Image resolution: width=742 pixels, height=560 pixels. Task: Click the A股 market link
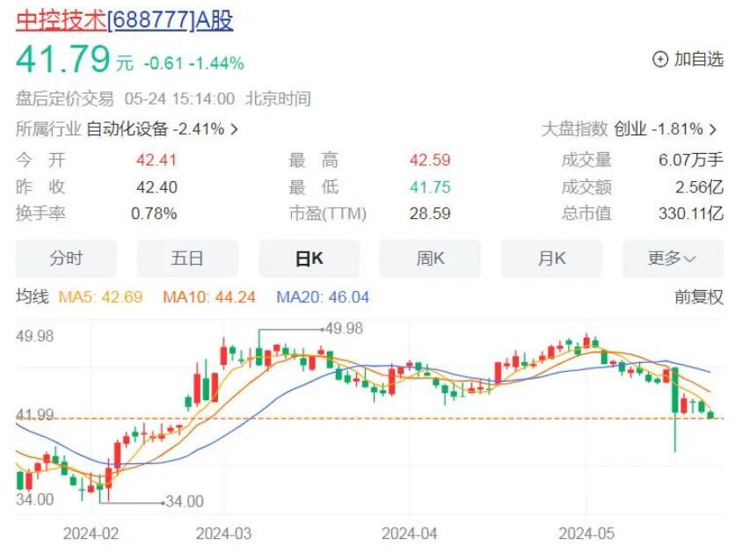pyautogui.click(x=214, y=21)
